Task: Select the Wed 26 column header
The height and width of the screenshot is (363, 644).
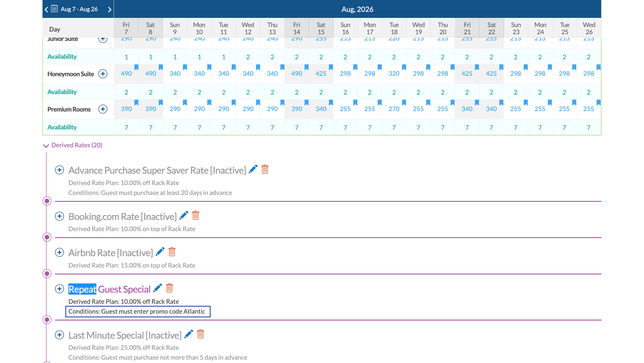Action: click(x=589, y=28)
